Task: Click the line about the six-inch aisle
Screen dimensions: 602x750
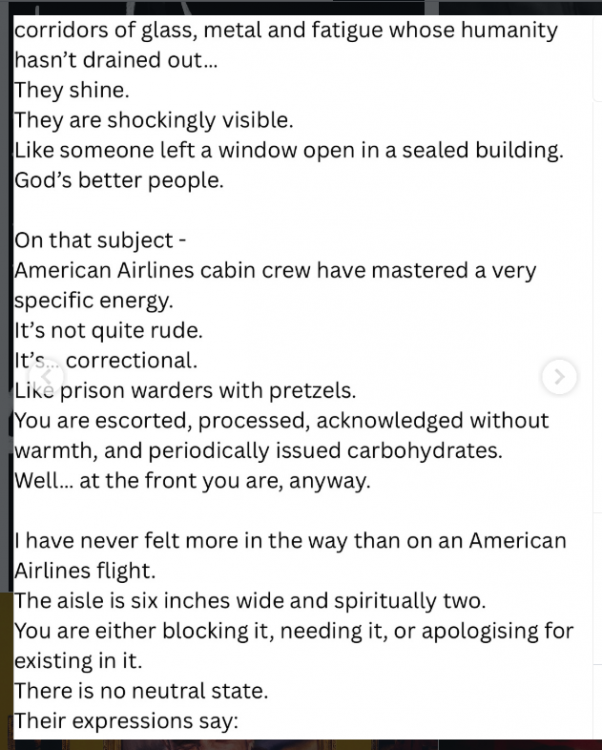Action: coord(250,601)
